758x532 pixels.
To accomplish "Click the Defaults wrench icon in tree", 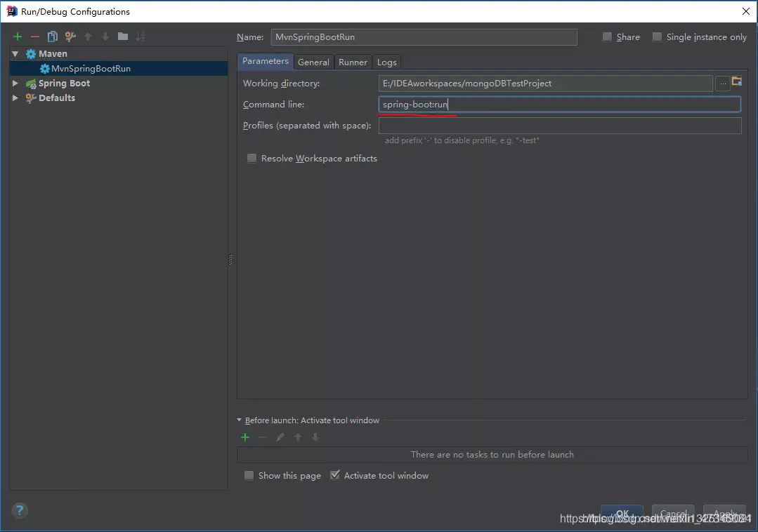I will [31, 98].
